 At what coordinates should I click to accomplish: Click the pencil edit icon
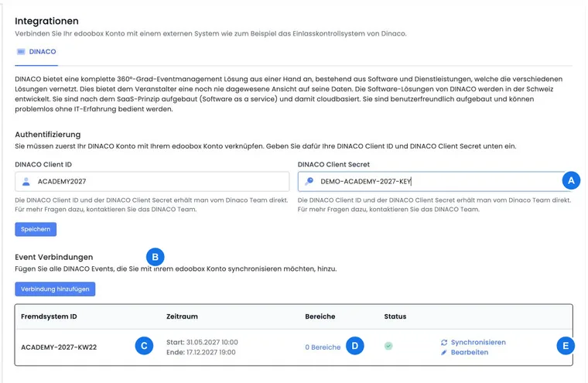click(444, 353)
